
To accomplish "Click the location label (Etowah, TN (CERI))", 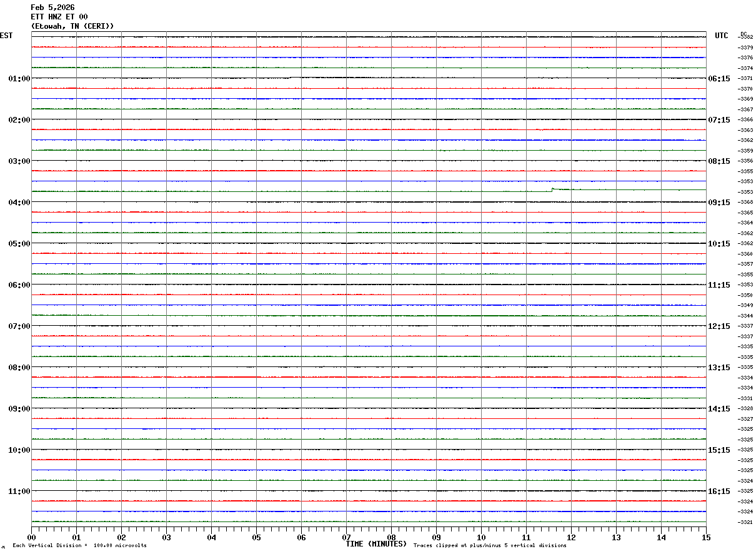I will click(x=72, y=26).
